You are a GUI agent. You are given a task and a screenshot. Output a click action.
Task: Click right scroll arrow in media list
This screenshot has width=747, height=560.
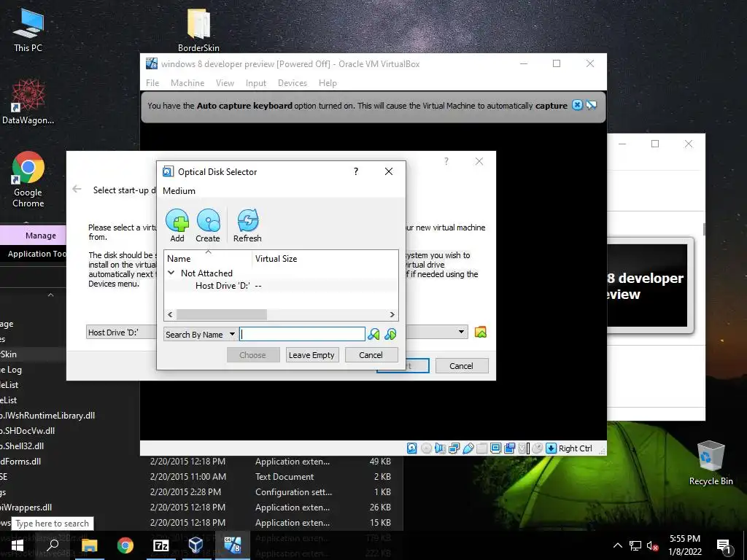click(x=392, y=314)
